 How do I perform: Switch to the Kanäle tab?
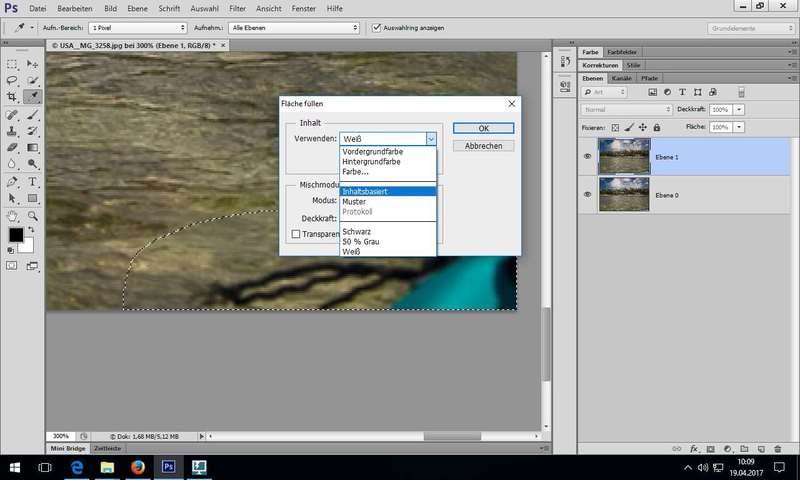[620, 77]
